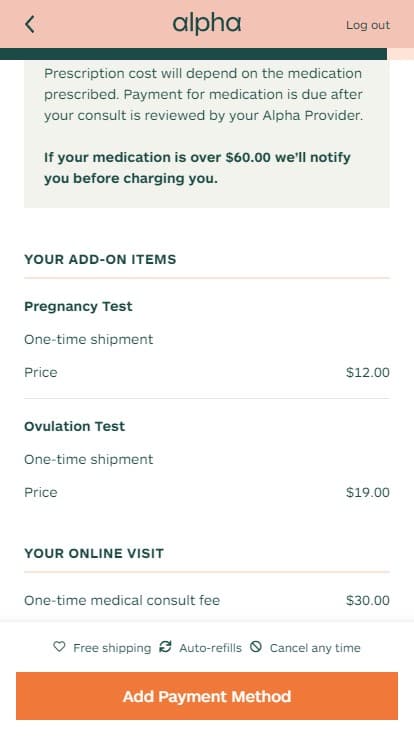Click the Free shipping text
This screenshot has height=736, width=414.
click(x=112, y=648)
